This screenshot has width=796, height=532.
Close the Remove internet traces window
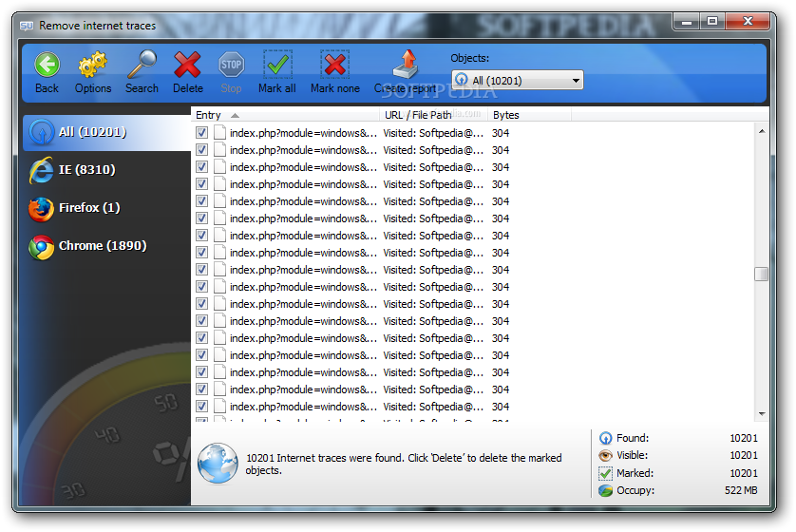tap(748, 22)
